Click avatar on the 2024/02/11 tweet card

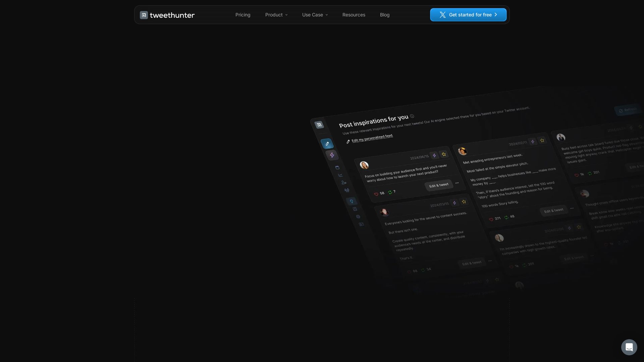tap(463, 152)
